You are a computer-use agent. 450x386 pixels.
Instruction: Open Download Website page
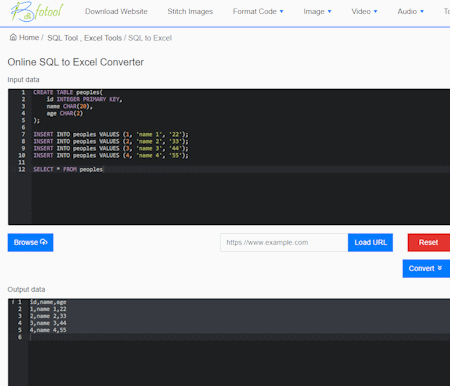[116, 11]
